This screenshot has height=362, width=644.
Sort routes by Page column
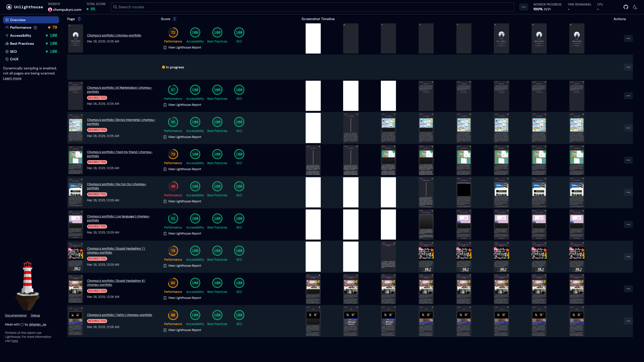pyautogui.click(x=79, y=19)
